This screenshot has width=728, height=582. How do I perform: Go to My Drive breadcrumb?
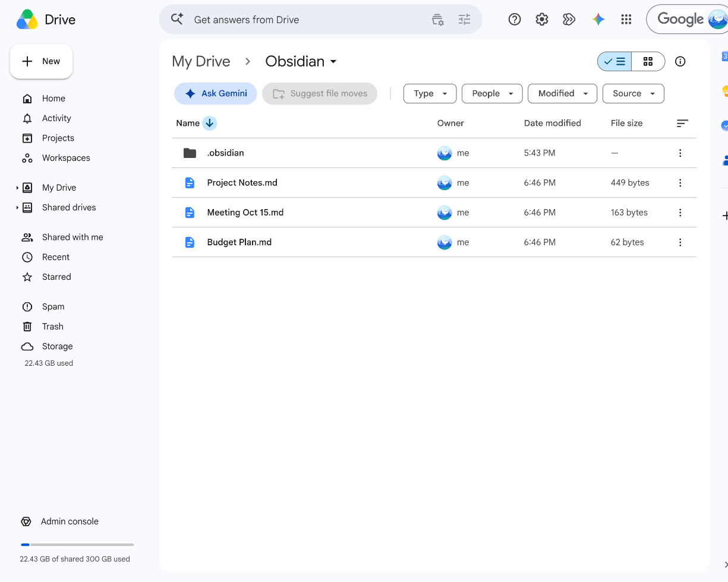coord(201,61)
